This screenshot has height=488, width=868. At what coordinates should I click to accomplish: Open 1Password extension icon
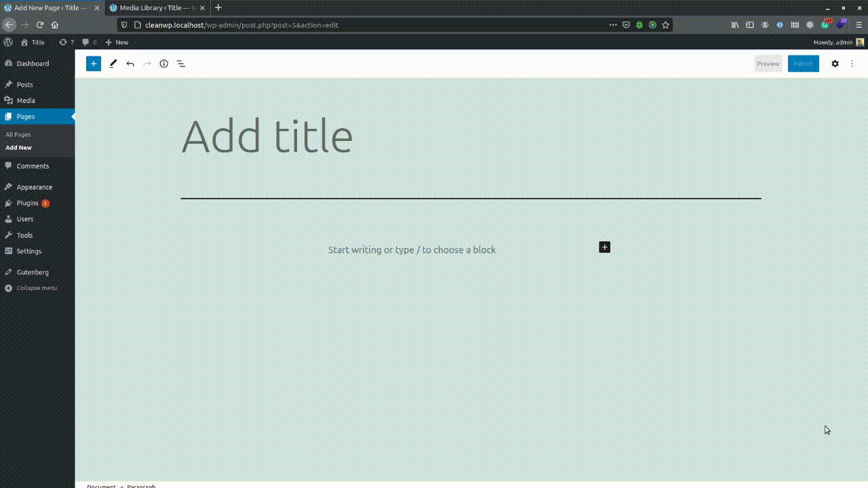coord(780,25)
